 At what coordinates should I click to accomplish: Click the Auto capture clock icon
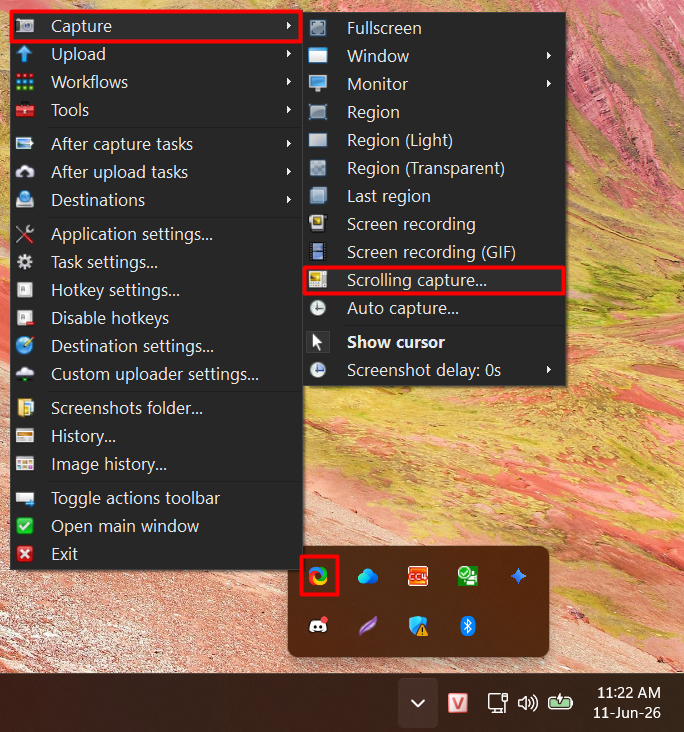click(x=318, y=308)
